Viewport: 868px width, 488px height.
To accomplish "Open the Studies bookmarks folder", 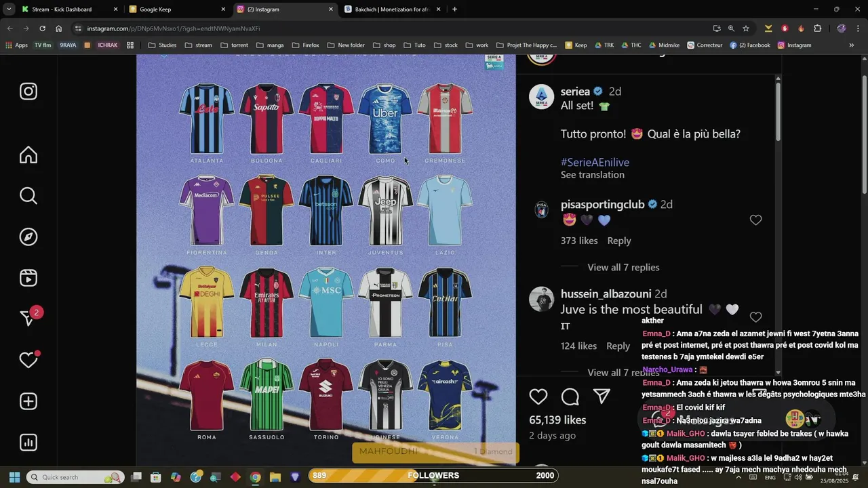I will 162,45.
